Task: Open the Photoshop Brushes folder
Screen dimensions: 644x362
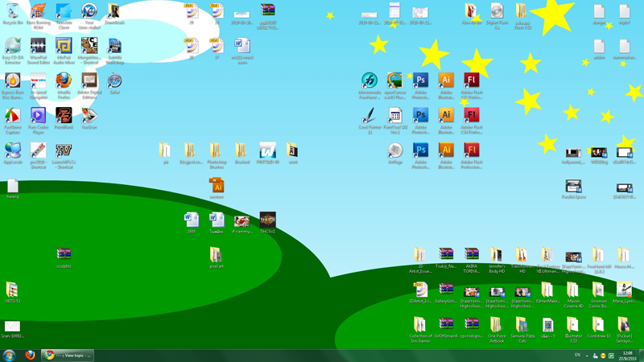Action: click(217, 155)
